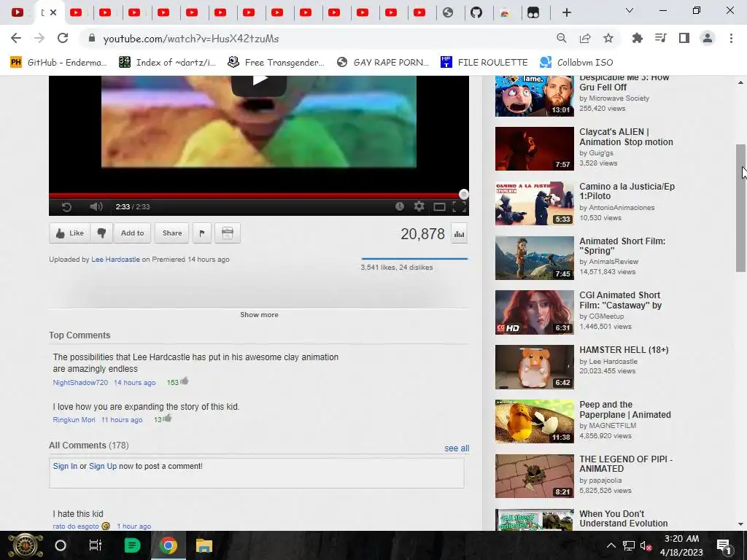Go forward with the browser forward arrow
Image resolution: width=747 pixels, height=560 pixels.
pos(39,38)
